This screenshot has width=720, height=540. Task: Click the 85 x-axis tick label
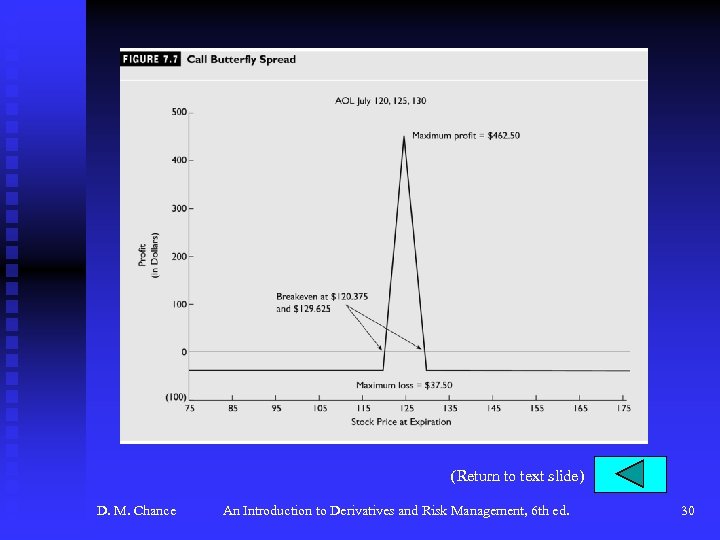pos(233,408)
